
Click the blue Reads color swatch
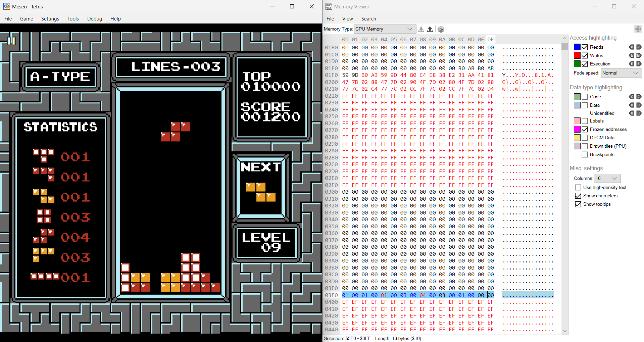[x=577, y=47]
